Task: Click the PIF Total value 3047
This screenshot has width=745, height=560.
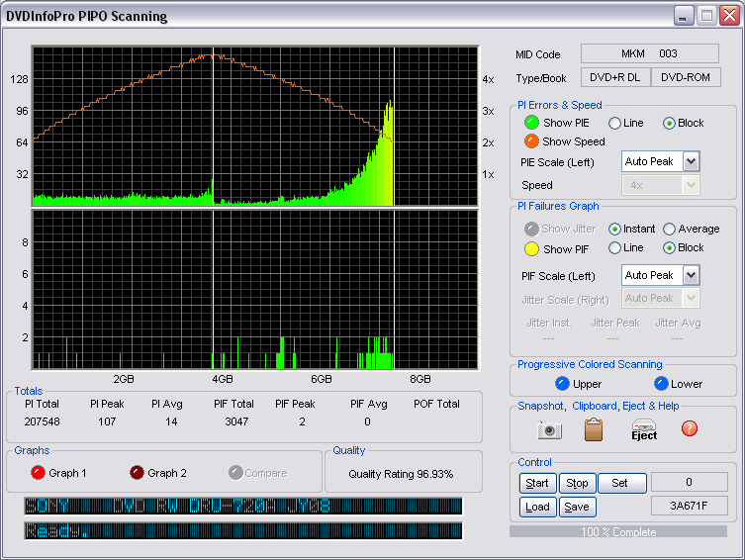Action: pos(236,421)
